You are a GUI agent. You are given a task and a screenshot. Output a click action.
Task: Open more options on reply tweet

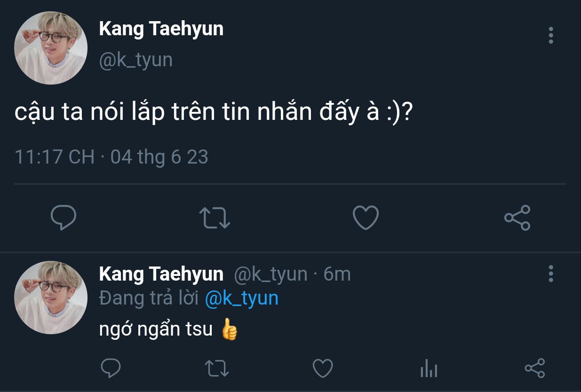[x=551, y=274]
